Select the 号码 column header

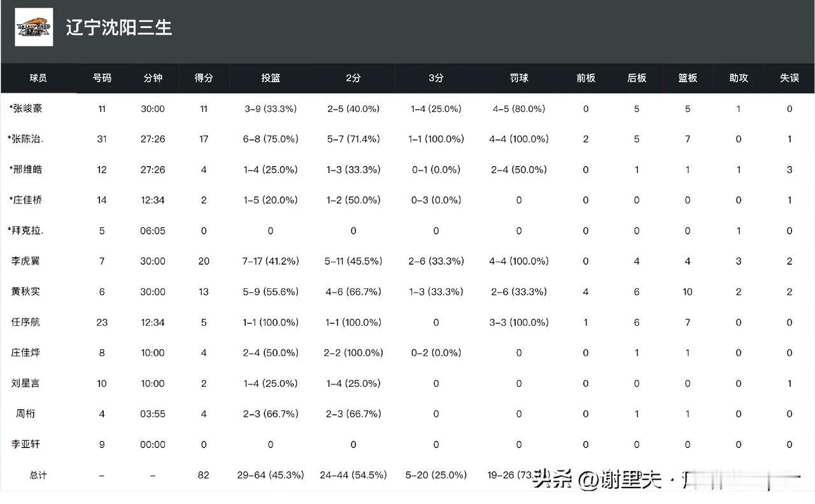(102, 78)
